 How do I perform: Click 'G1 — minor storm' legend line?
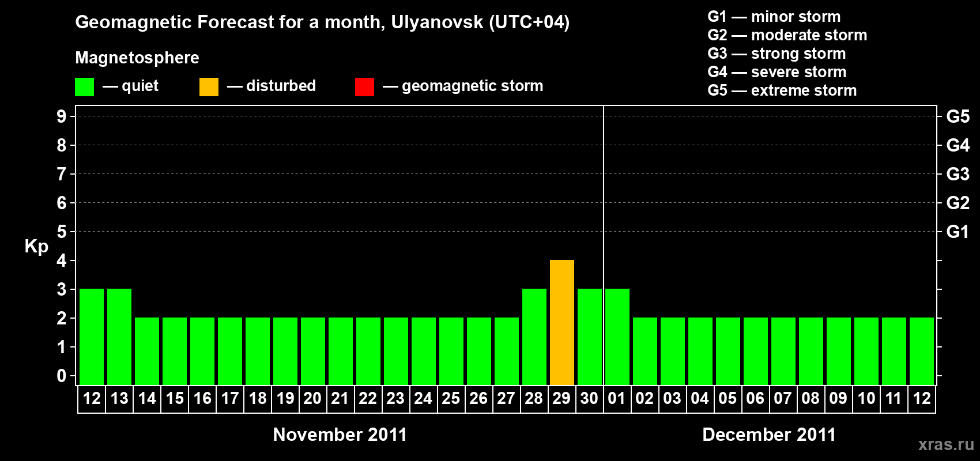774,17
